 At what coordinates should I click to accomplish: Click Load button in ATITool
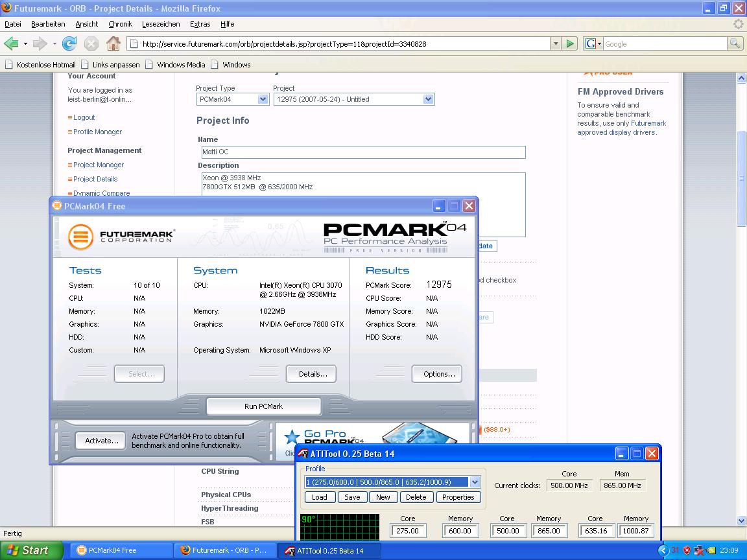point(319,497)
